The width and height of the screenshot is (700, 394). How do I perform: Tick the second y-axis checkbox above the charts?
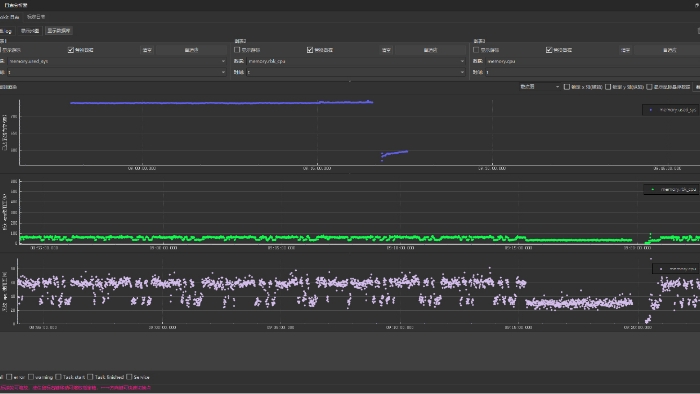point(608,87)
